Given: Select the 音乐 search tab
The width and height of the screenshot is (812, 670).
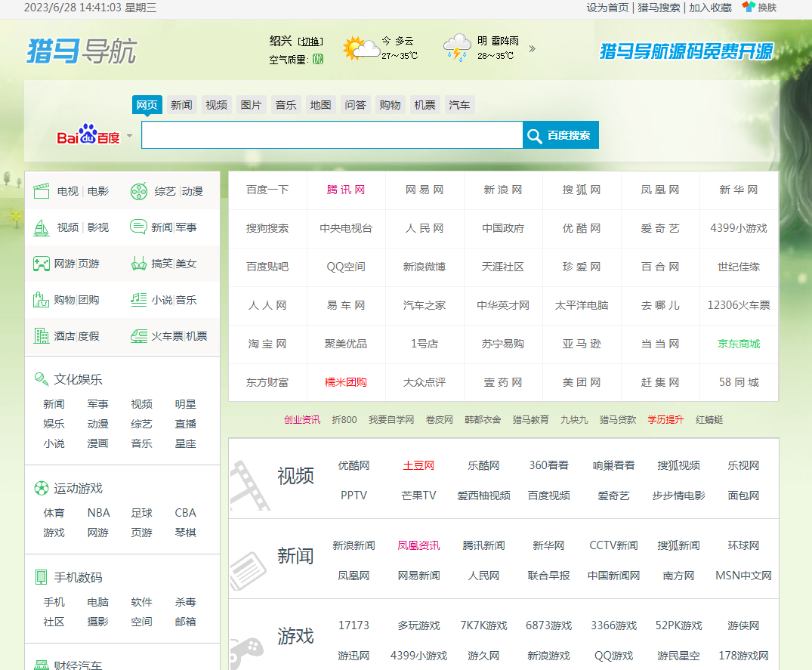Looking at the screenshot, I should [286, 104].
